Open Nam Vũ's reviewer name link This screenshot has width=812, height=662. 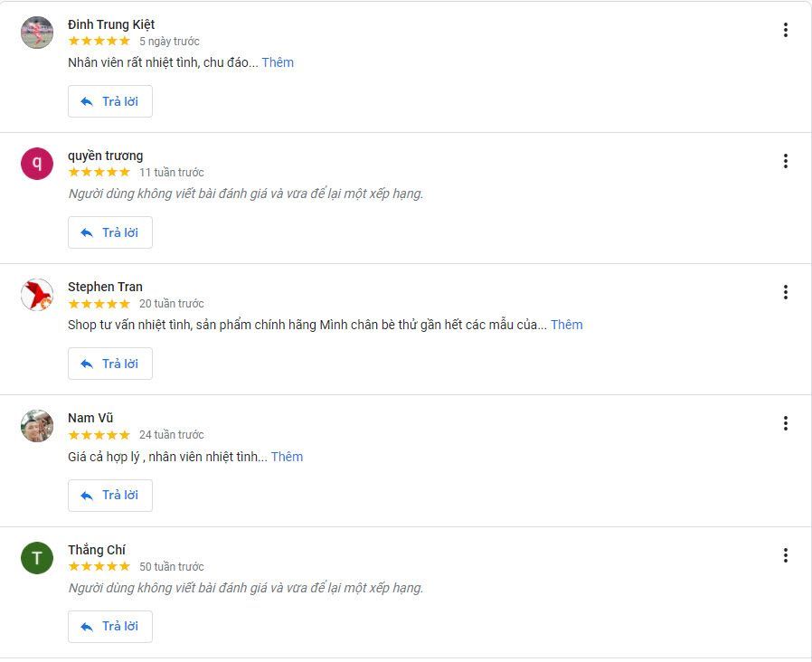tap(90, 418)
